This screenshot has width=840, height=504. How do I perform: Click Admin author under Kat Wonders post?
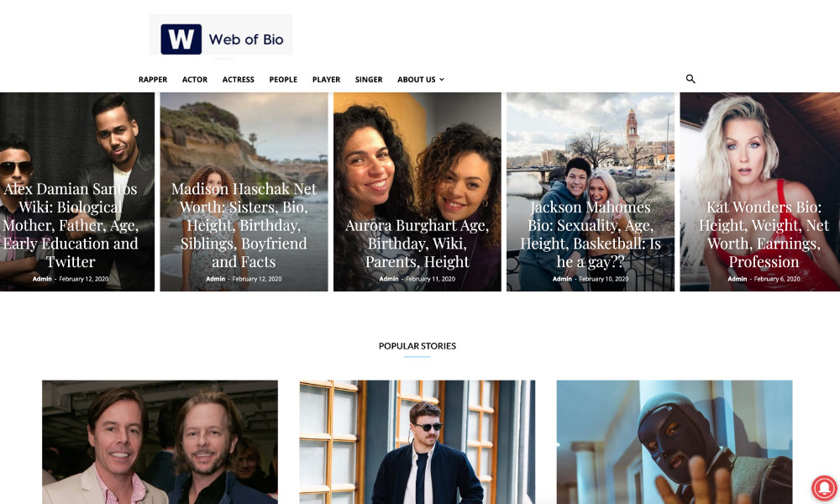click(738, 279)
